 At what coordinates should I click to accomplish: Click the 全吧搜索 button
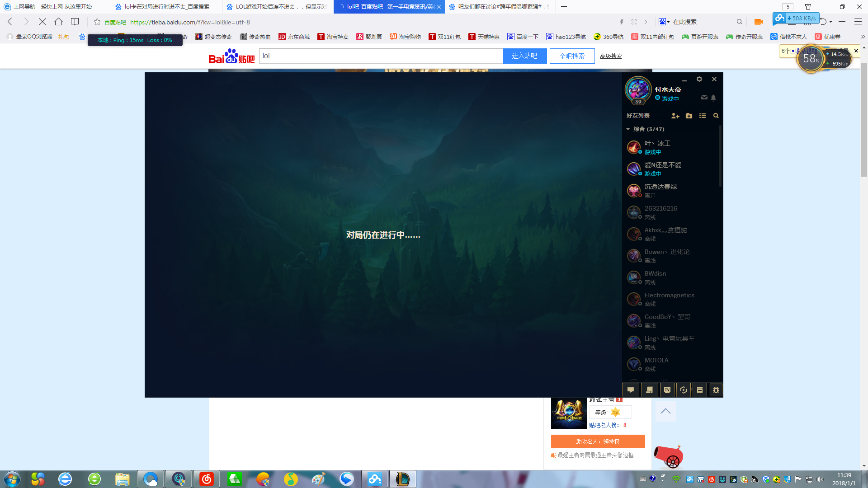tap(572, 56)
